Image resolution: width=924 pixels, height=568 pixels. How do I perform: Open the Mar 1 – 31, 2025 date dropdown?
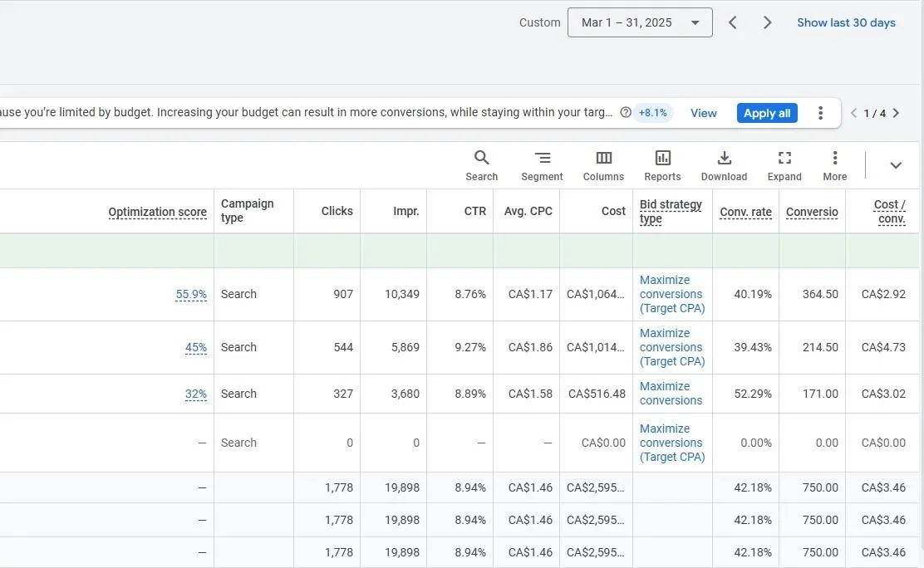(x=640, y=22)
